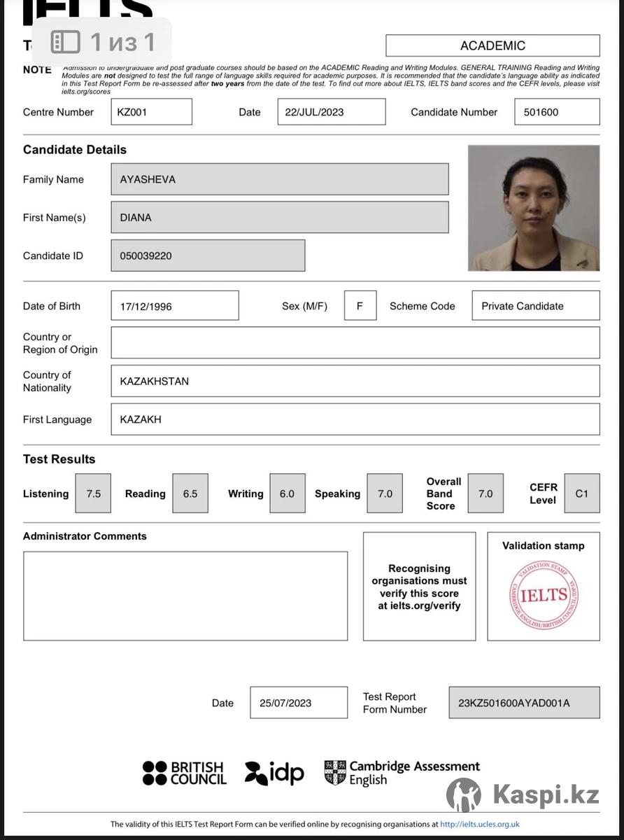Click the British Council logo
Image resolution: width=624 pixels, height=840 pixels.
pos(184,773)
